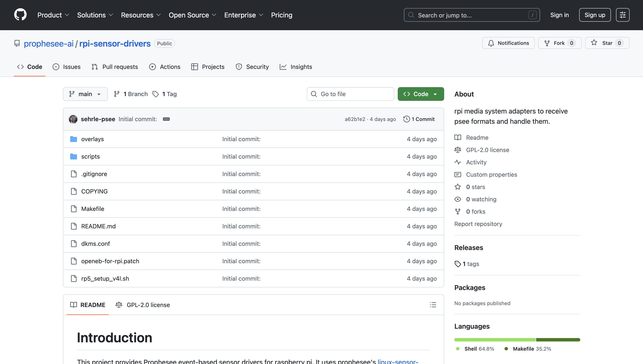Focus the Go to file field
The image size is (643, 364).
pyautogui.click(x=350, y=94)
